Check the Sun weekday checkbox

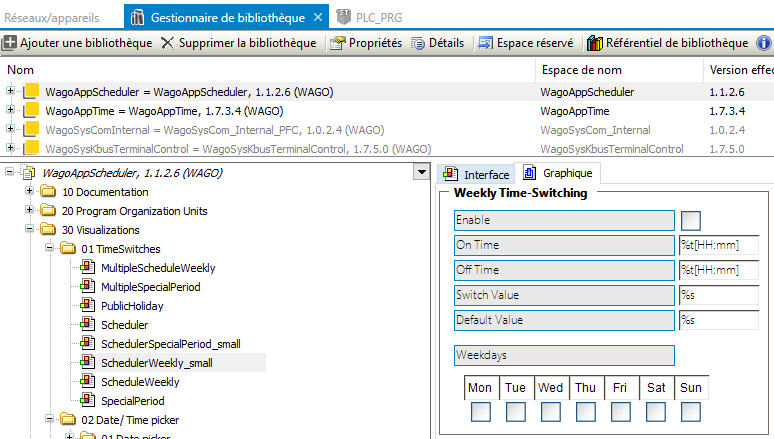point(690,411)
